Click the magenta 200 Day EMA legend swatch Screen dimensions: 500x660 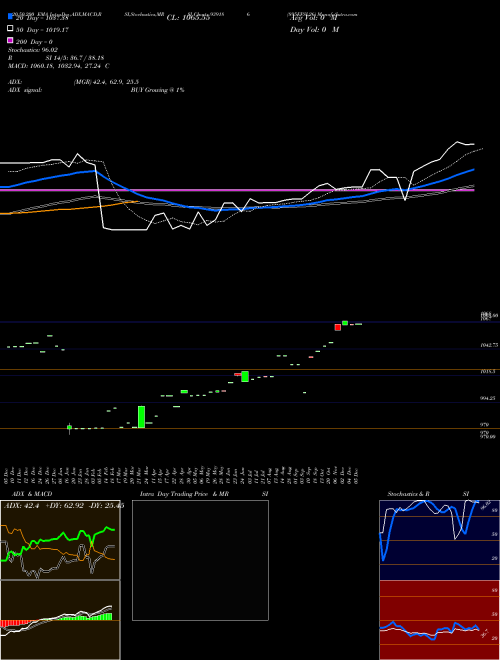pos(10,41)
